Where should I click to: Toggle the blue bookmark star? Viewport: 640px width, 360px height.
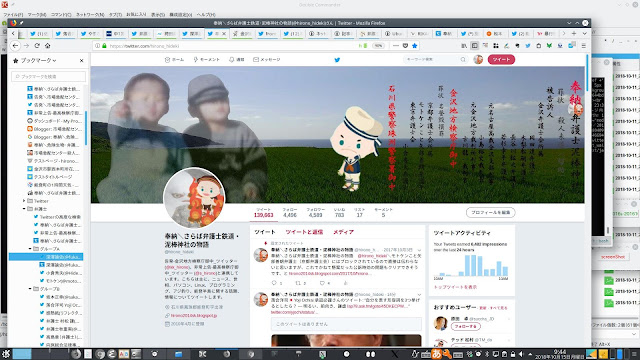click(x=415, y=46)
